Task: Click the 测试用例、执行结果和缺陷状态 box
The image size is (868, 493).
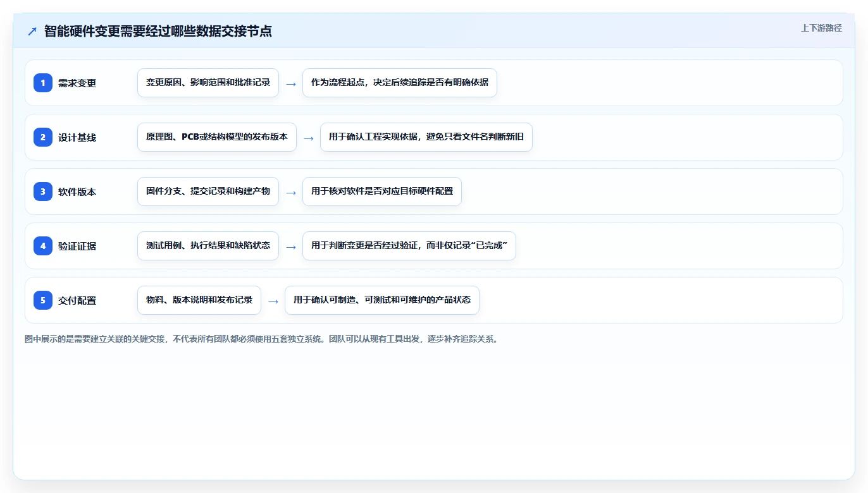Action: pyautogui.click(x=208, y=246)
